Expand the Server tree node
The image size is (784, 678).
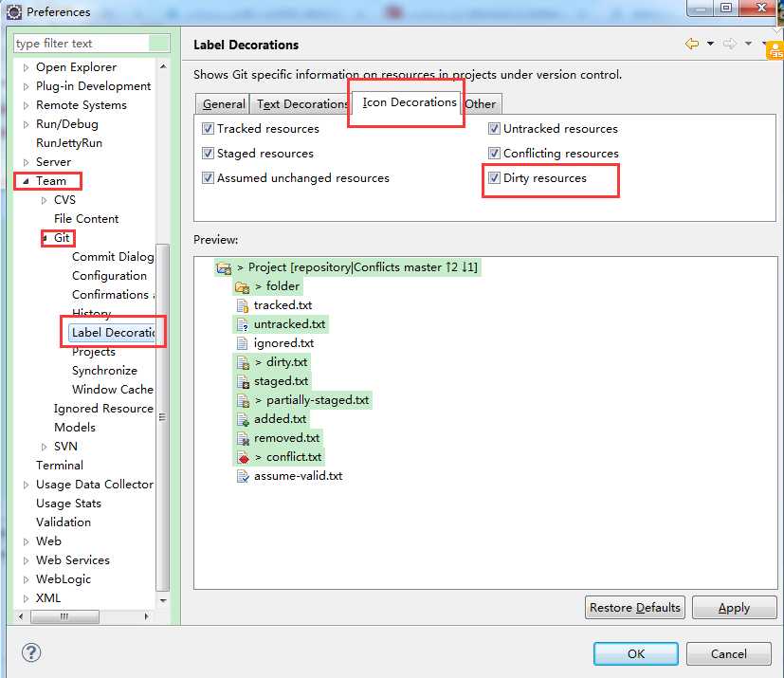point(26,162)
